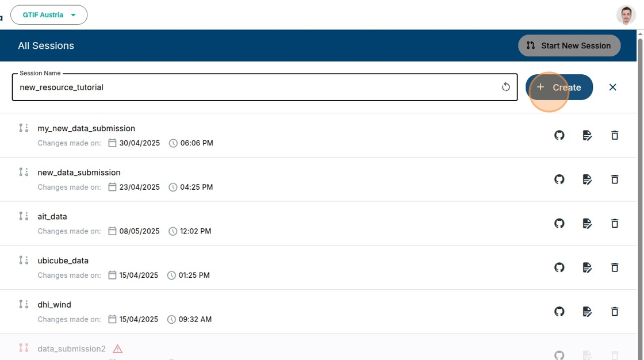Delete the my_new_data_submission session
The height and width of the screenshot is (360, 644).
tap(615, 135)
